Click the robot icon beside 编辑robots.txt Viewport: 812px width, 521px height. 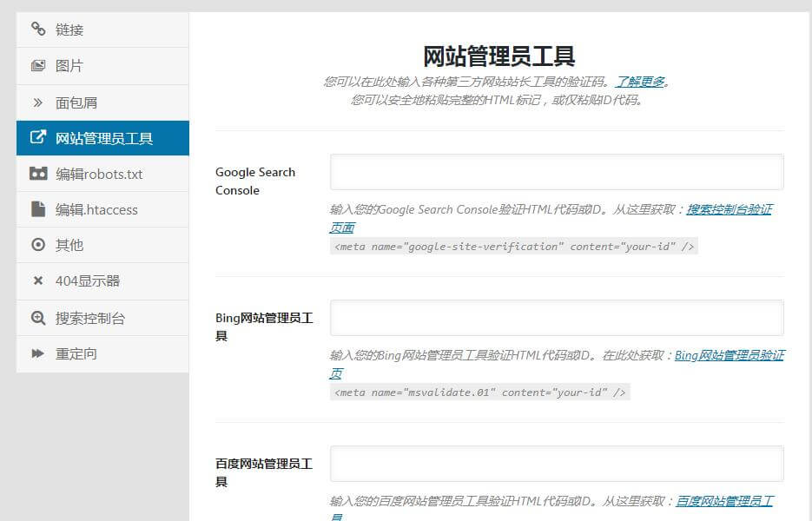[37, 174]
